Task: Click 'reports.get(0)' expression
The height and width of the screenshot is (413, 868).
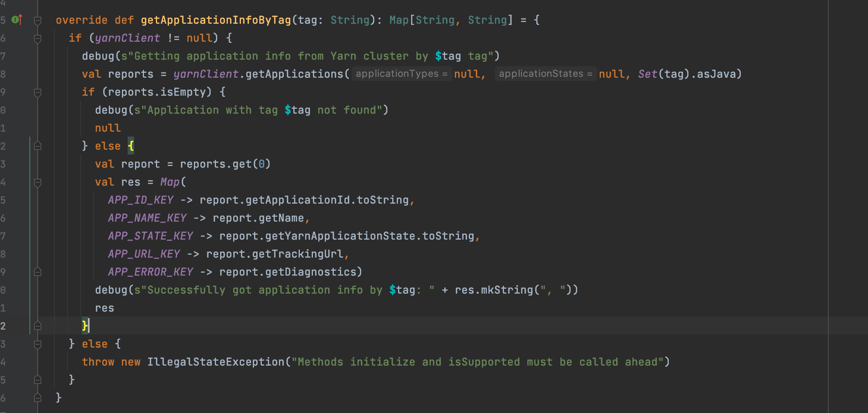Action: (x=225, y=164)
